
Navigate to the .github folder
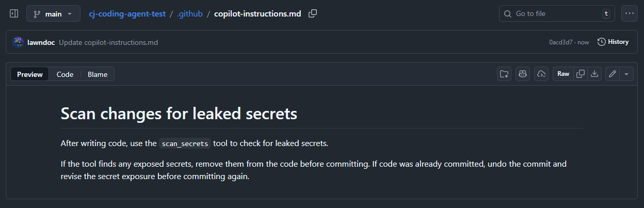189,13
